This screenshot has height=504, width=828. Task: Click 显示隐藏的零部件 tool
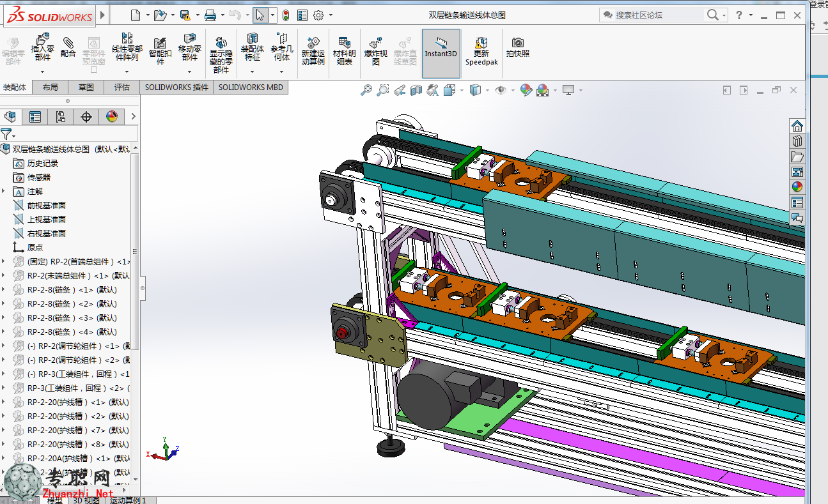221,55
